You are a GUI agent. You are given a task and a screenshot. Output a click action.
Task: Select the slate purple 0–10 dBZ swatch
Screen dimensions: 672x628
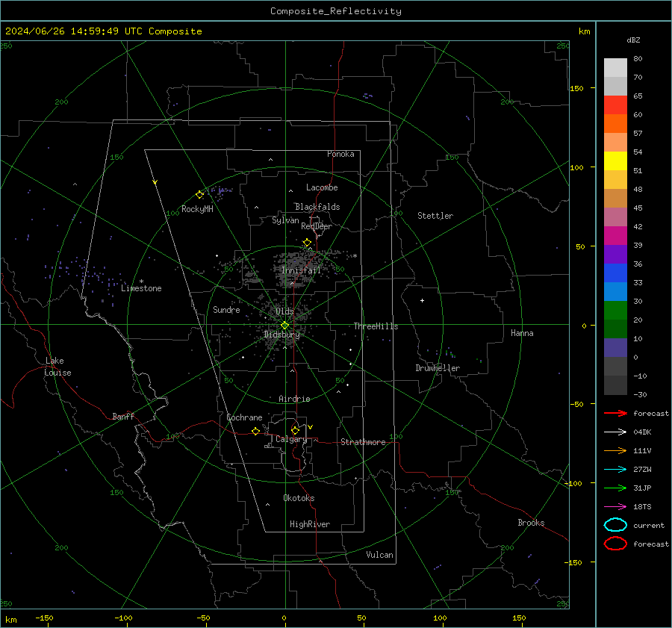pos(615,348)
